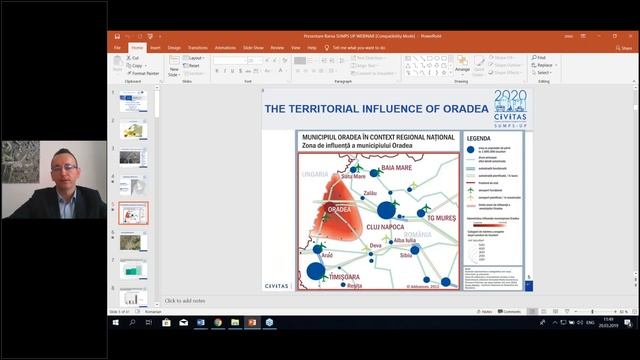
Task: Switch to the Slide Show tab
Action: point(253,48)
